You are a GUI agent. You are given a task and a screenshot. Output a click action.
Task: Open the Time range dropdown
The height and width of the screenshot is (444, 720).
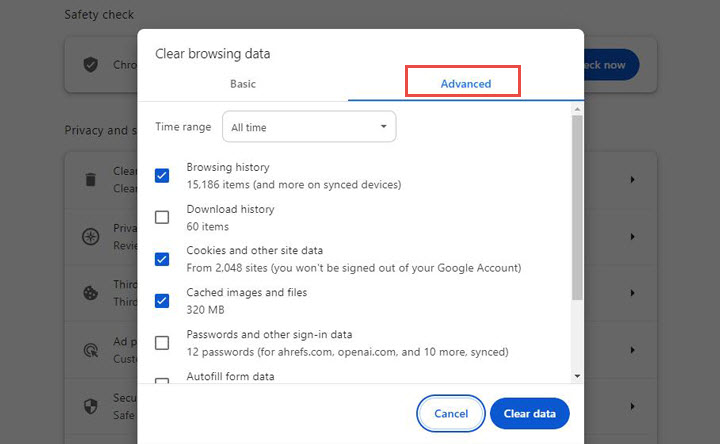point(309,127)
